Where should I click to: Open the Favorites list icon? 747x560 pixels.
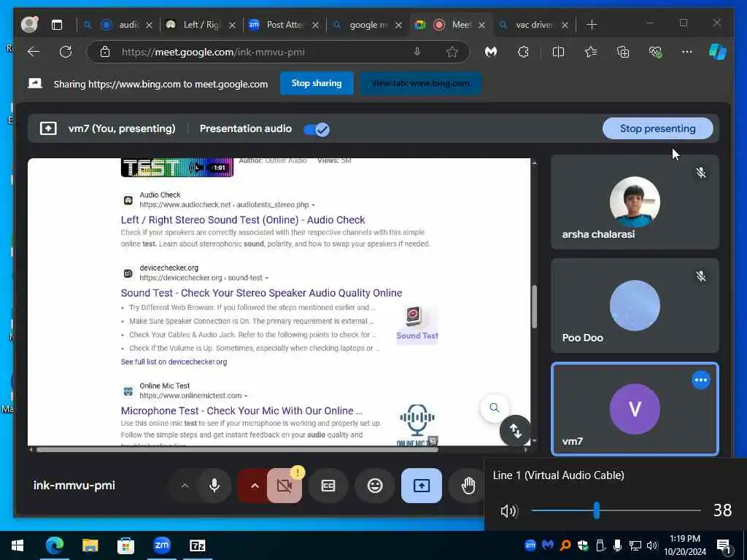click(x=591, y=52)
